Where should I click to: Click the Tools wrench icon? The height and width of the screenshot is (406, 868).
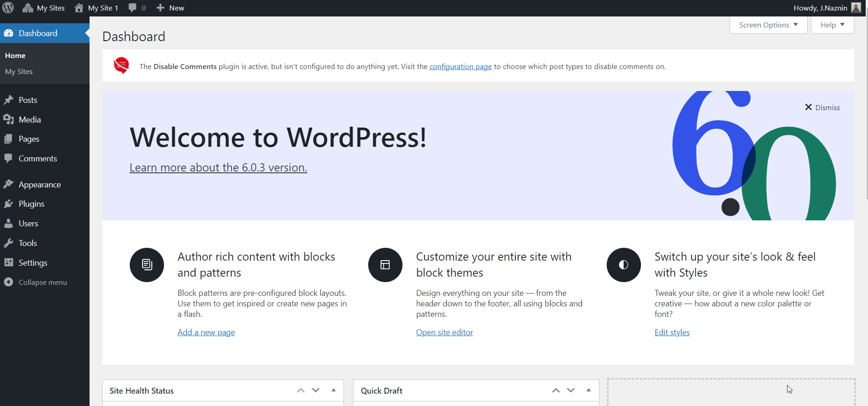tap(9, 243)
